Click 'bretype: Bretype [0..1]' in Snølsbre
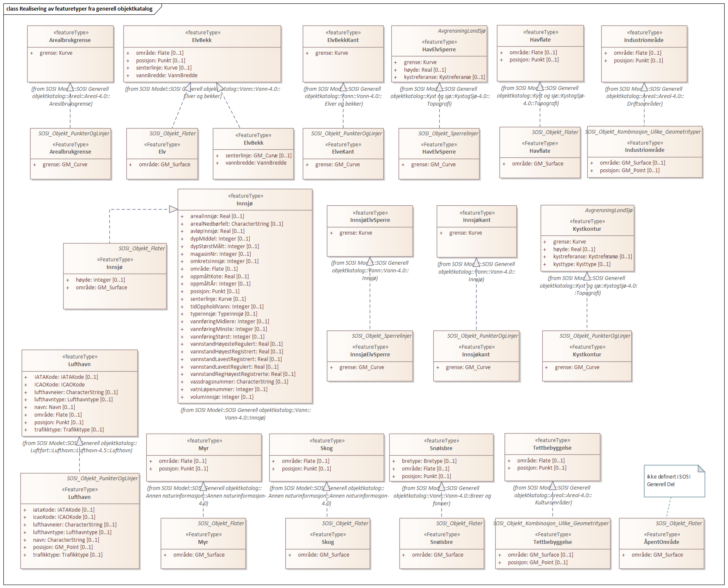Screen dimensions: 728x588 pyautogui.click(x=429, y=461)
